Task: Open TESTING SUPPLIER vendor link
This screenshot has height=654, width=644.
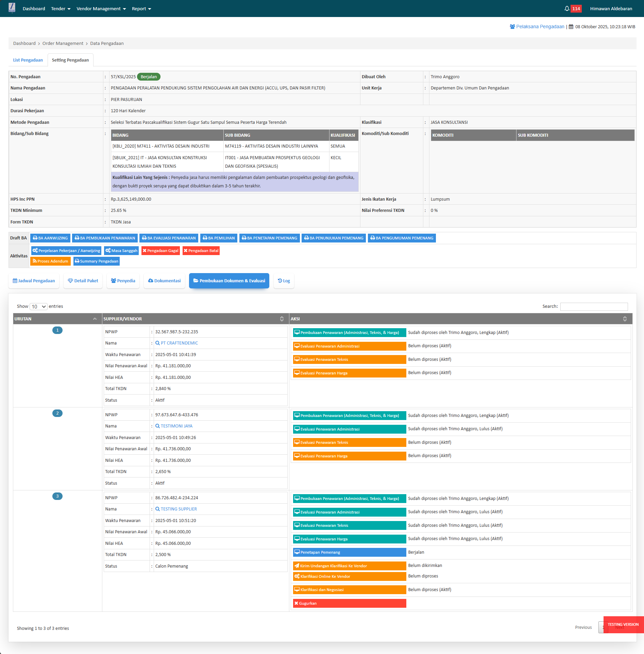Action: (x=179, y=509)
